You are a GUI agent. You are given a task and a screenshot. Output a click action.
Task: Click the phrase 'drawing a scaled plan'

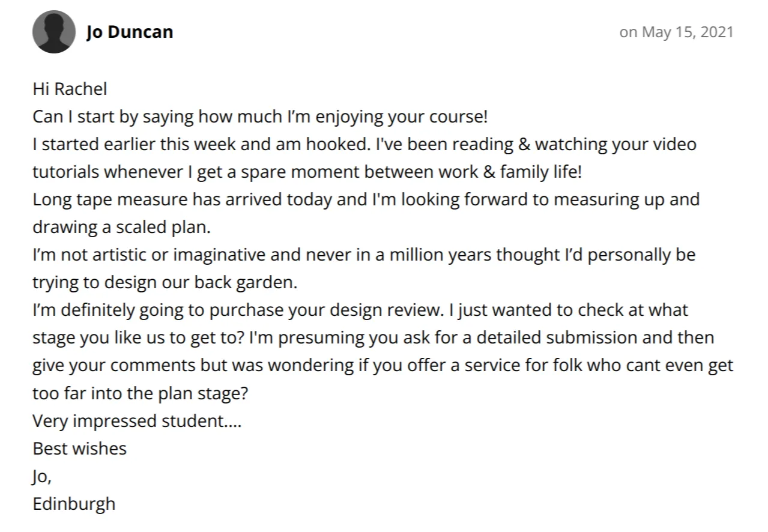tap(121, 227)
